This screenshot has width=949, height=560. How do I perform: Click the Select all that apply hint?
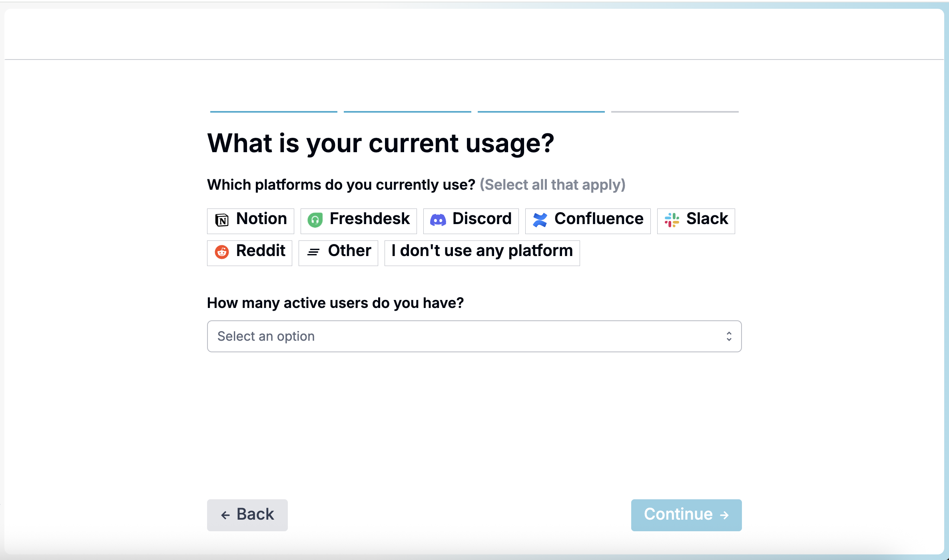pyautogui.click(x=552, y=185)
